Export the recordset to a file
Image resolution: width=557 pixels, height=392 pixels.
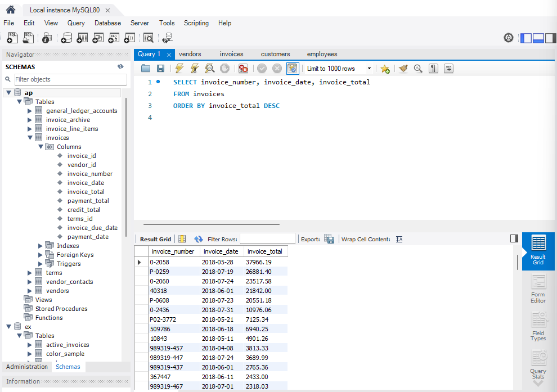[329, 239]
